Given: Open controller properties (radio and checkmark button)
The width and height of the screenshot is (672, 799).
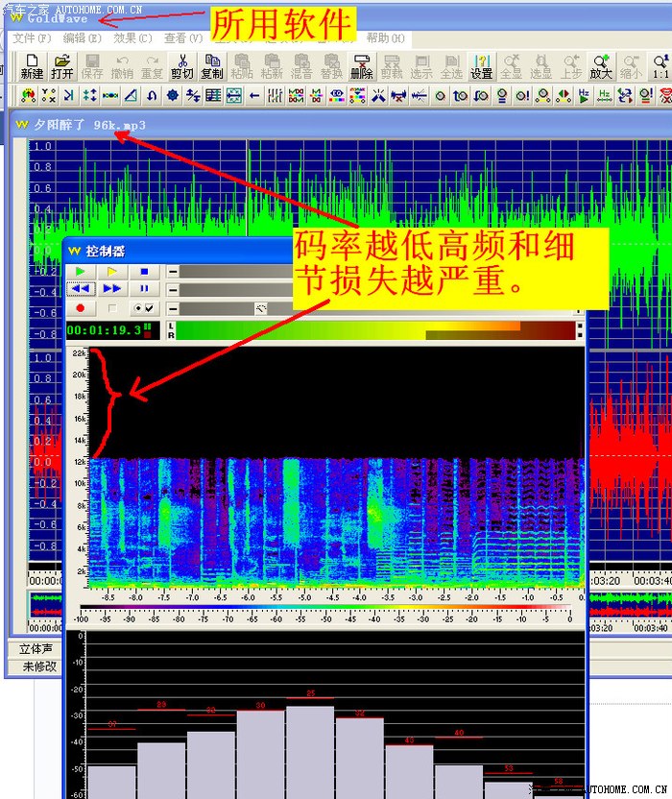Looking at the screenshot, I should (144, 308).
